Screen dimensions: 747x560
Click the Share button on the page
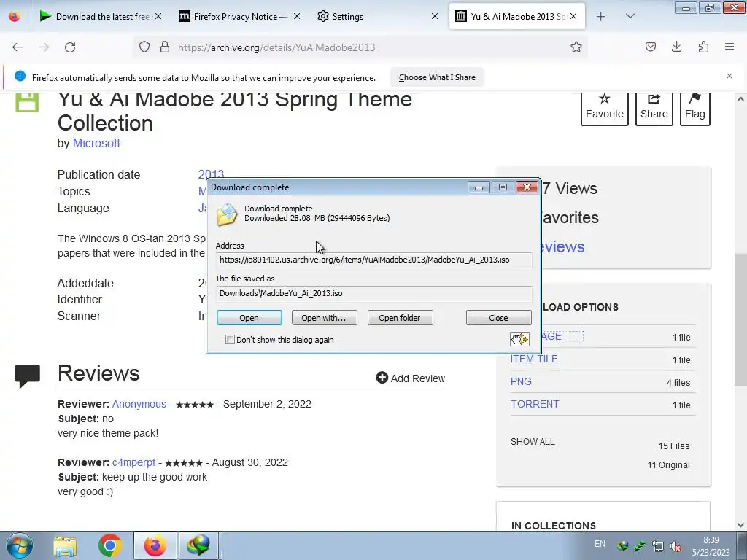click(x=654, y=108)
